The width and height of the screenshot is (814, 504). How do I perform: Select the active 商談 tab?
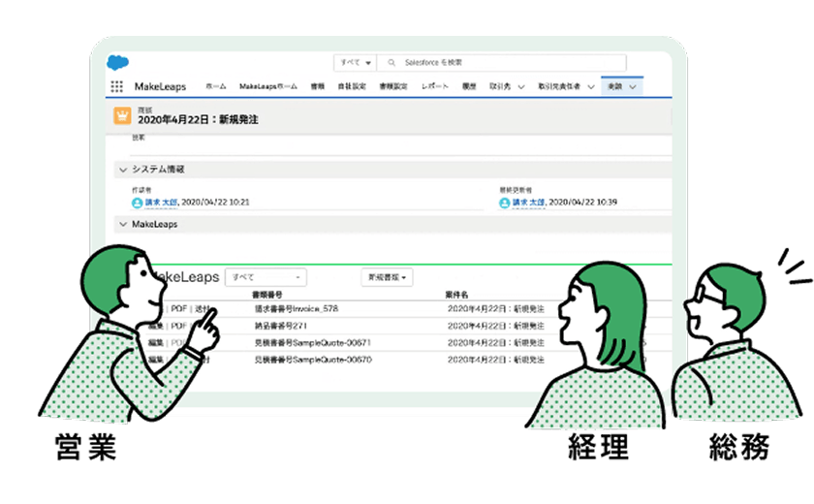pos(614,86)
